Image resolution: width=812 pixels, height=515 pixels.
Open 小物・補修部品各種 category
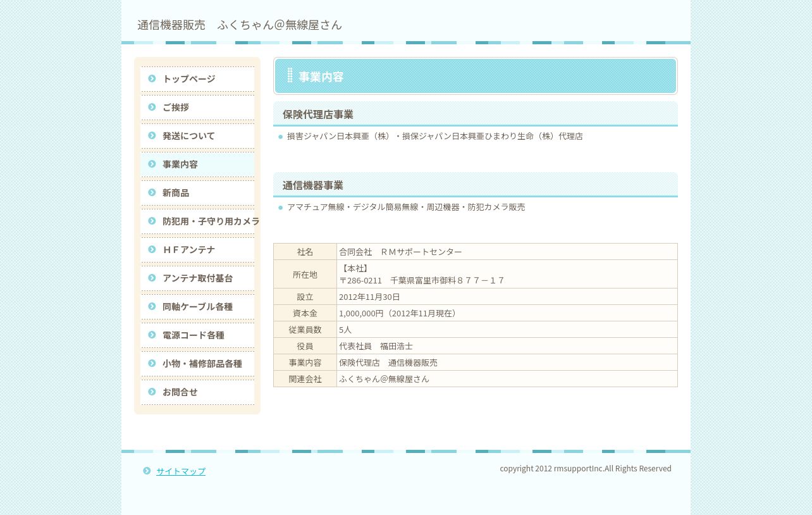tap(197, 364)
